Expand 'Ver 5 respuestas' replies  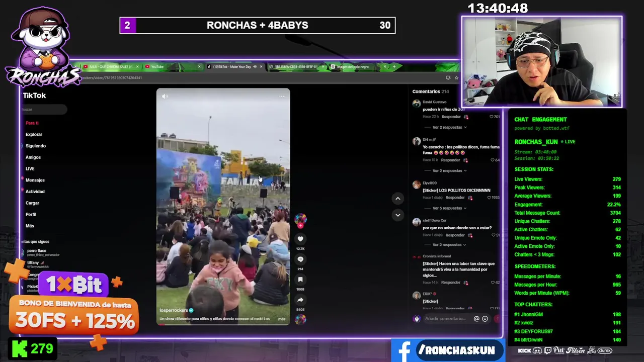[x=449, y=208]
